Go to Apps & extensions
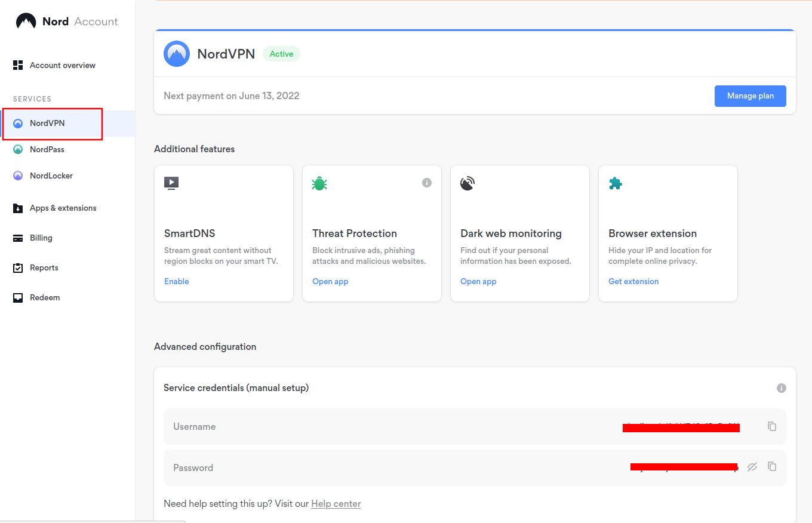This screenshot has height=523, width=812. [x=63, y=208]
